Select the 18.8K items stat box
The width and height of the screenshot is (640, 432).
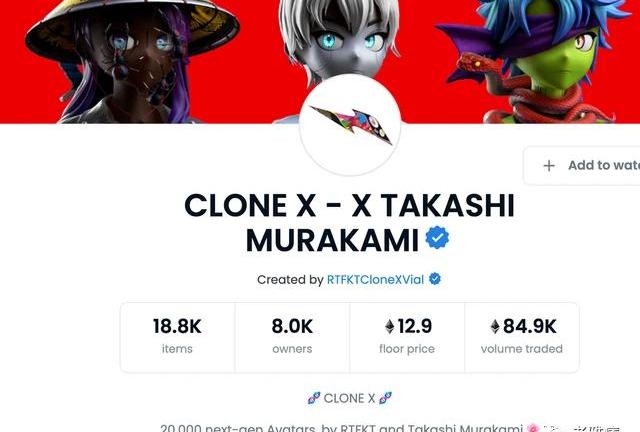pyautogui.click(x=178, y=337)
